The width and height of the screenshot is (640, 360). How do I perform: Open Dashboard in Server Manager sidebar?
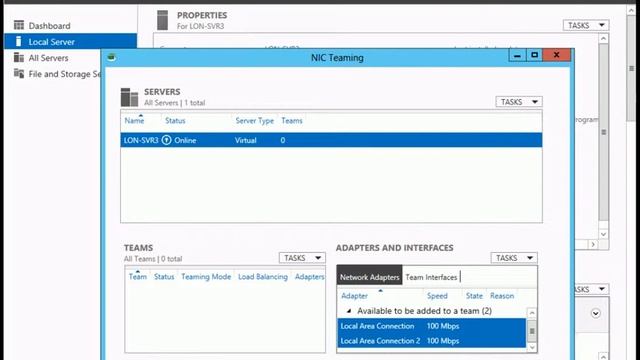49,26
